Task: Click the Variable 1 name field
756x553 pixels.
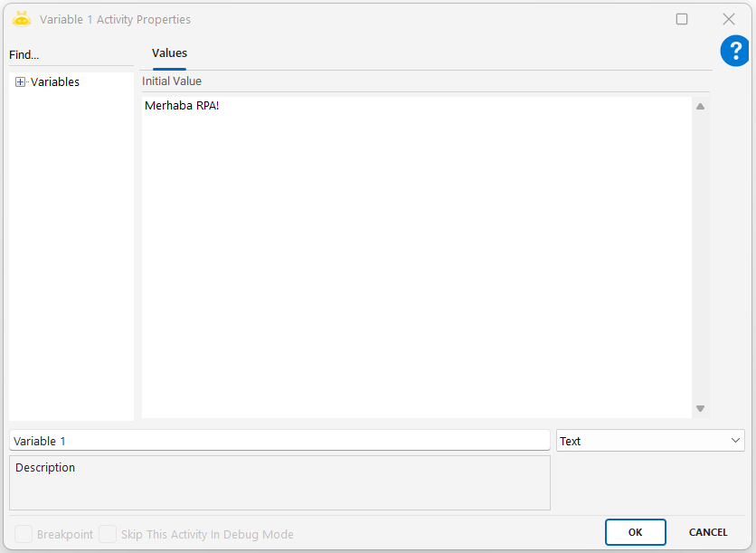Action: pyautogui.click(x=279, y=441)
